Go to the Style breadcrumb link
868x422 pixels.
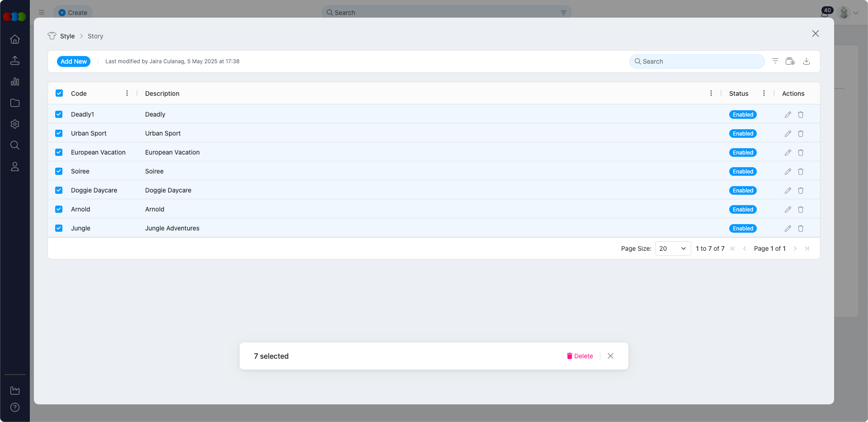coord(67,36)
